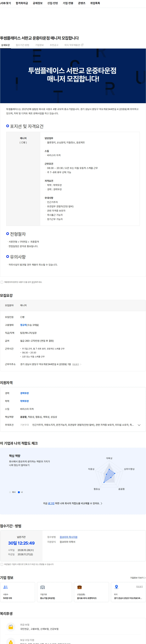Screen dimensions: 146x644
Task: Switch to the 추천공고 tab
Action: click(54, 45)
